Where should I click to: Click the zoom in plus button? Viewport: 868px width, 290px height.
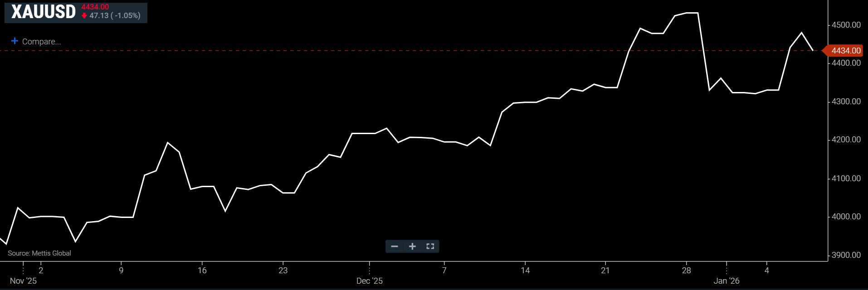click(x=412, y=246)
